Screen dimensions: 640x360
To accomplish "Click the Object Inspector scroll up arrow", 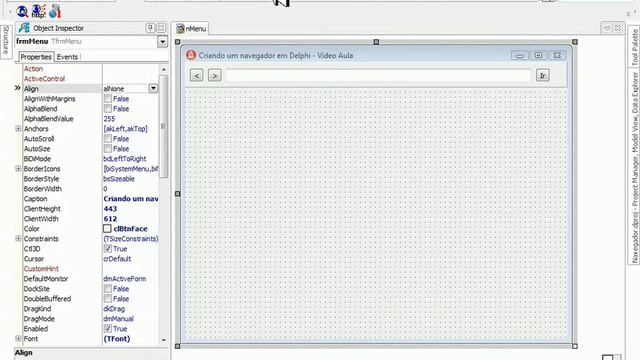I will coord(164,69).
